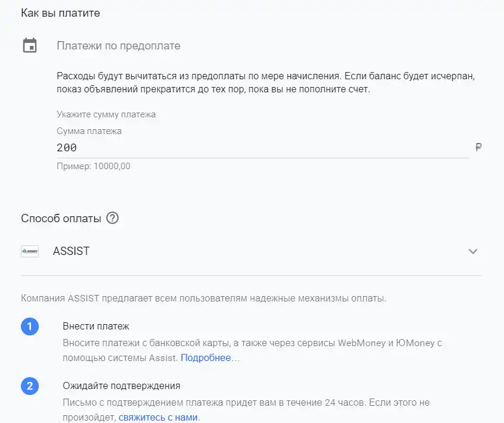Expand the ASSIST payment method chevron
The width and height of the screenshot is (504, 423).
(473, 251)
